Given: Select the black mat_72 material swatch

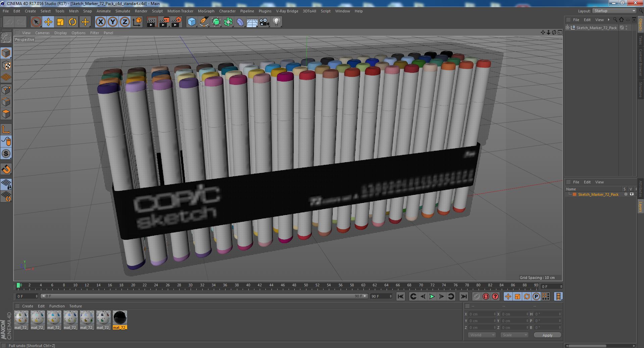Looking at the screenshot, I should tap(120, 320).
